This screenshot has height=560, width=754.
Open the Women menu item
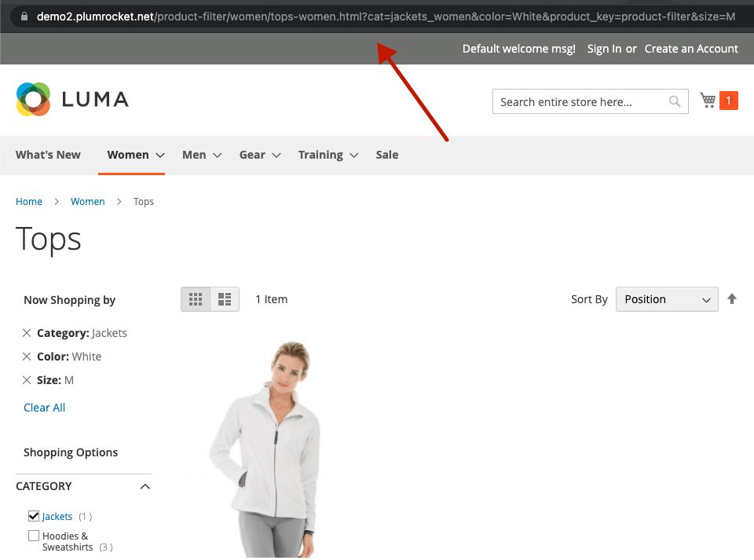click(x=128, y=155)
